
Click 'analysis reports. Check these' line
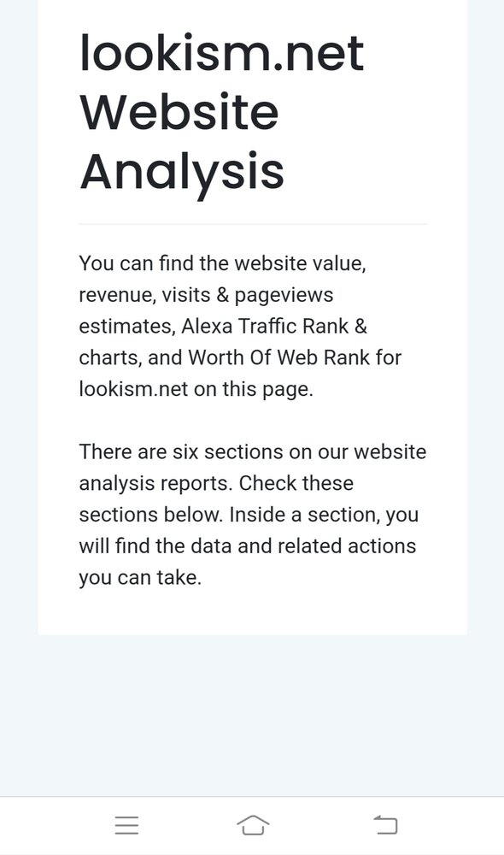click(x=216, y=484)
